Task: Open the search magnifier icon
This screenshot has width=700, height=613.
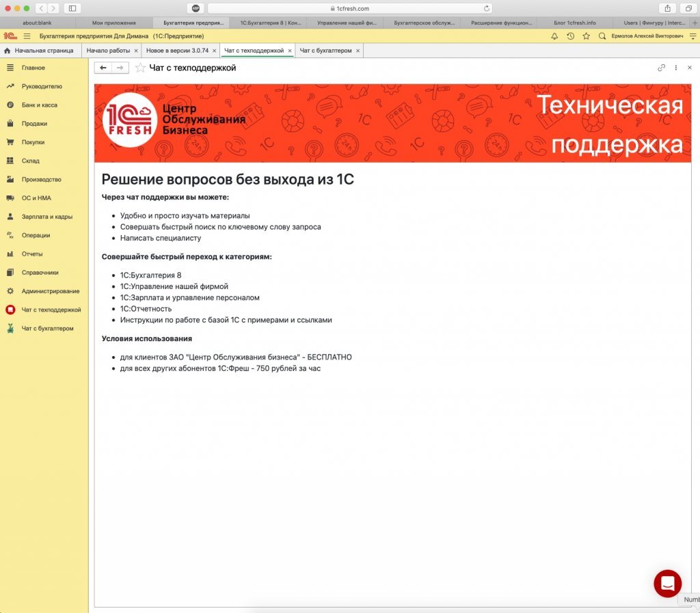Action: [602, 36]
